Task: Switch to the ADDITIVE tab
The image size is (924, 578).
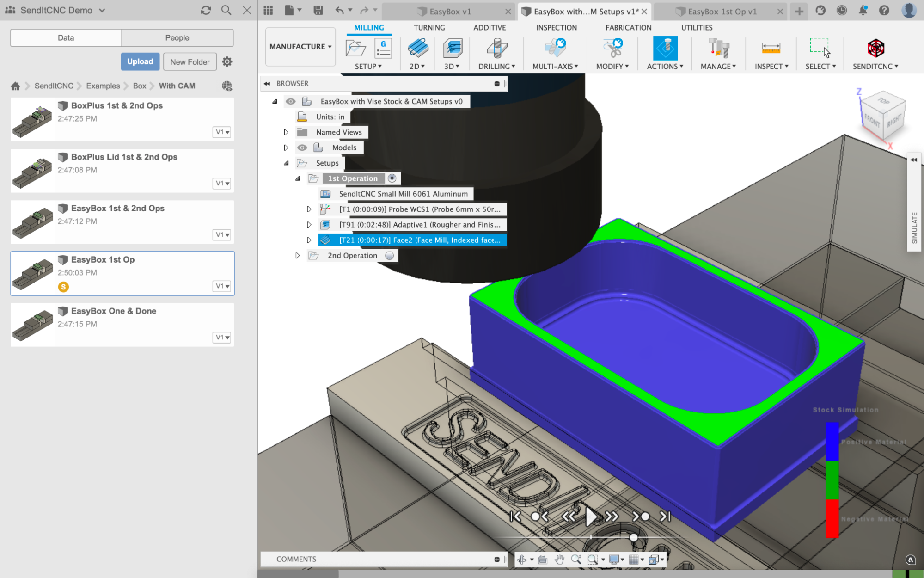Action: [x=490, y=28]
